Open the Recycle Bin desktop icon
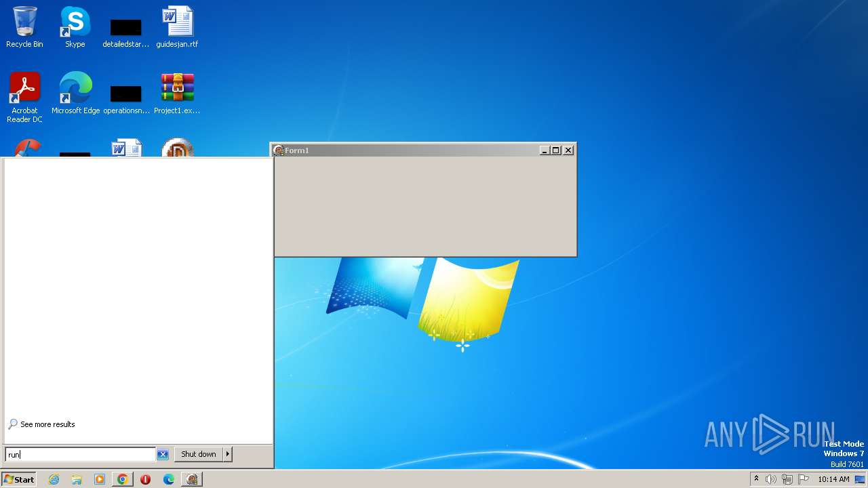The image size is (868, 488). (24, 27)
